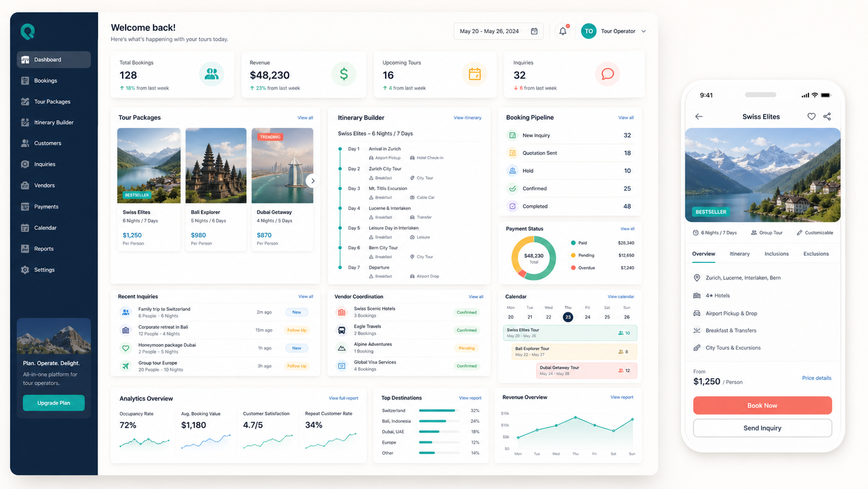Click the View full report link
This screenshot has width=868, height=489.
[x=343, y=398]
